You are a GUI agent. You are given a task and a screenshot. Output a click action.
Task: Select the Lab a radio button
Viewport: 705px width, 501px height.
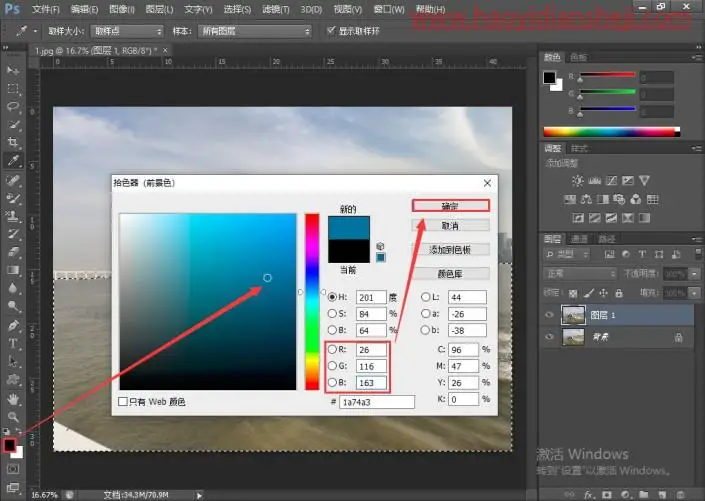click(425, 313)
